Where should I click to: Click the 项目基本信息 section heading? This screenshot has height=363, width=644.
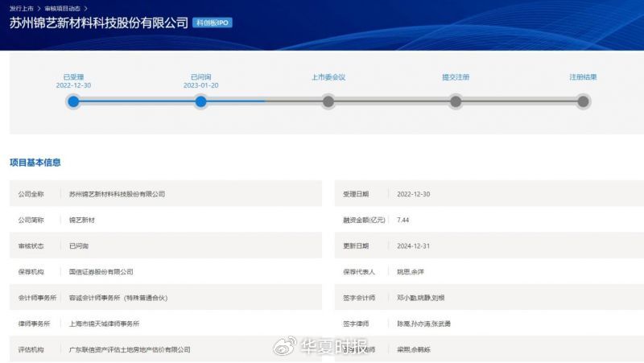35,163
